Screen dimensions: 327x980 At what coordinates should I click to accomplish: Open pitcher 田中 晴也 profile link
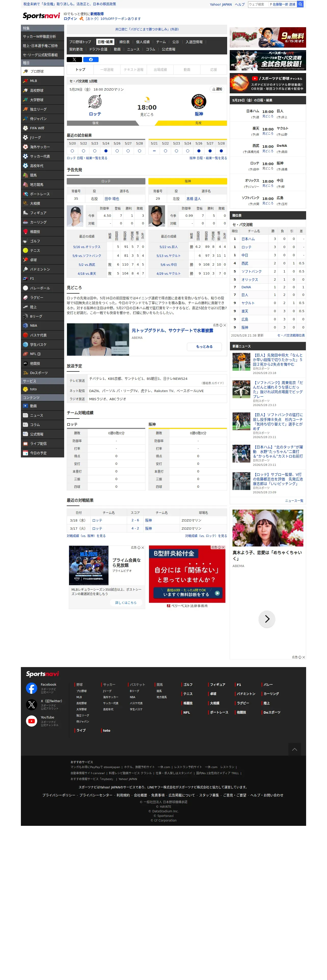click(x=112, y=199)
